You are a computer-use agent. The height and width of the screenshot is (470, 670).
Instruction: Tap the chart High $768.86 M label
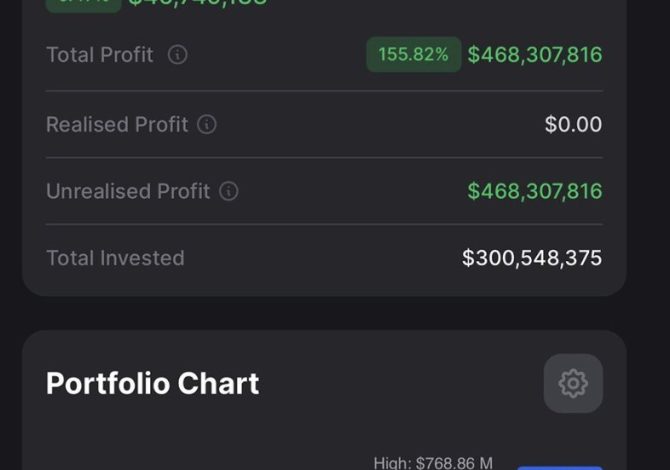pyautogui.click(x=433, y=463)
